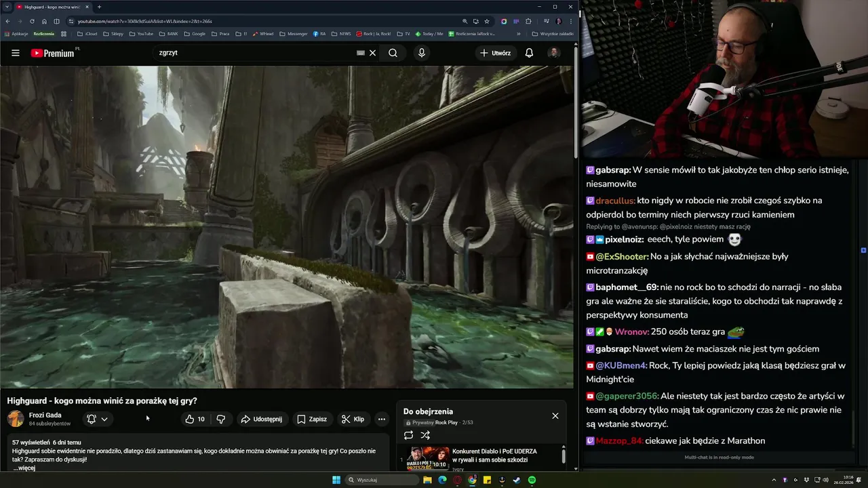Click the magnifier search button

click(x=393, y=53)
